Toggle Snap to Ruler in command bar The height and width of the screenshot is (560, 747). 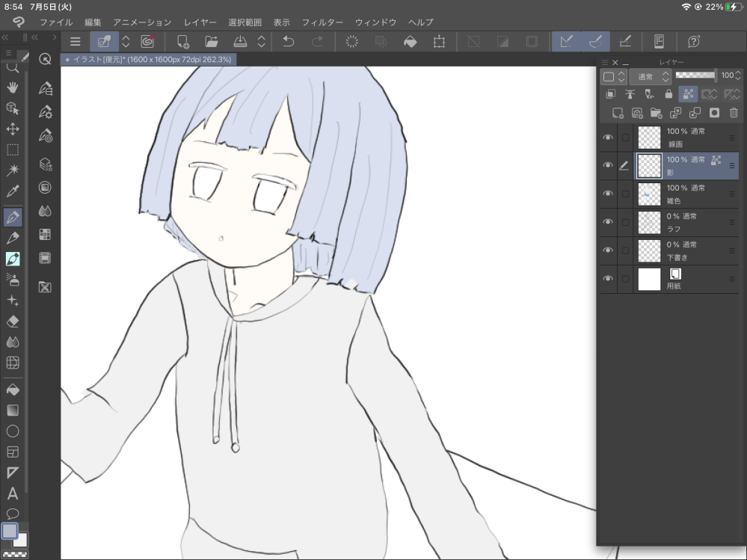pyautogui.click(x=567, y=41)
